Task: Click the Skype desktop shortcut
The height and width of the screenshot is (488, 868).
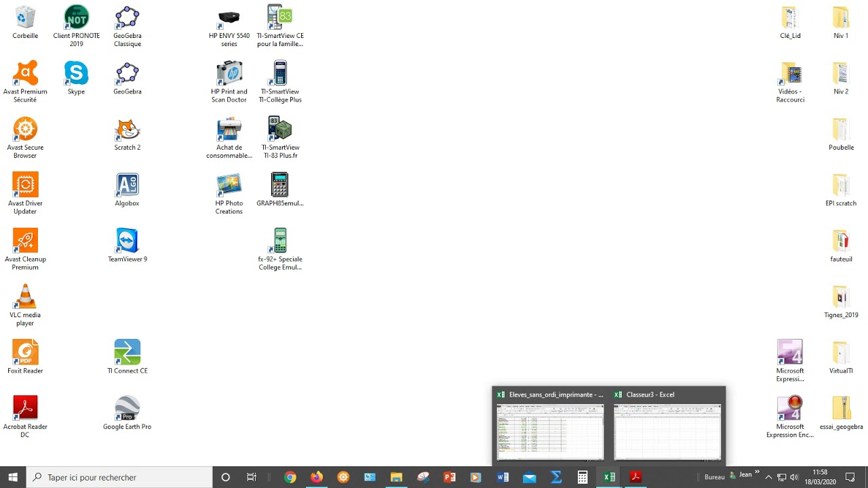Action: click(x=76, y=78)
